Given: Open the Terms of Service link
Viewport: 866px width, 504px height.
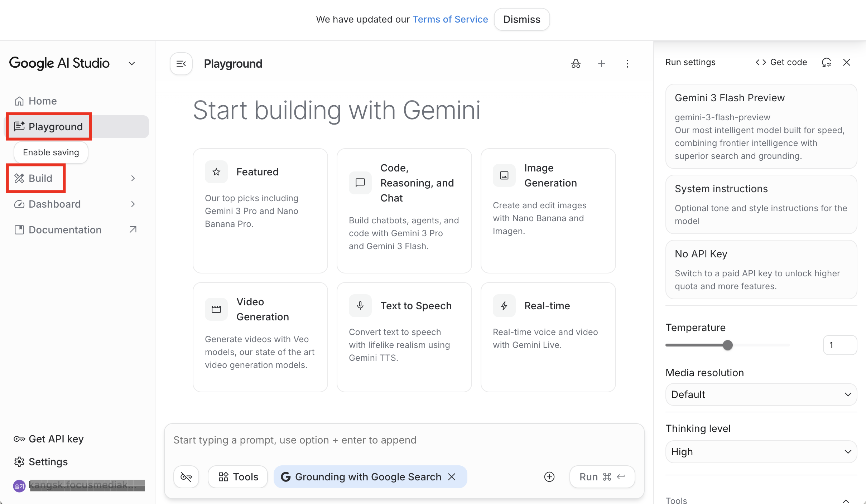Looking at the screenshot, I should [x=450, y=19].
